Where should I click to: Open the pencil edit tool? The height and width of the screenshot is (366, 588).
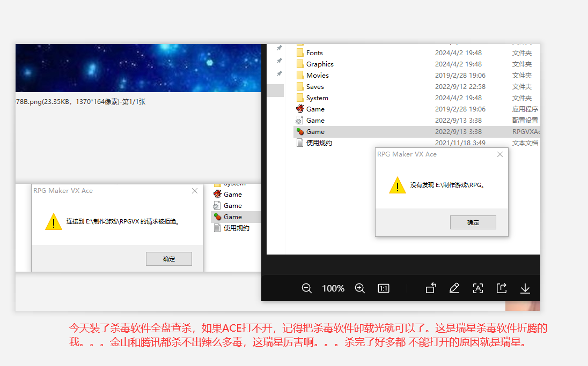click(454, 288)
